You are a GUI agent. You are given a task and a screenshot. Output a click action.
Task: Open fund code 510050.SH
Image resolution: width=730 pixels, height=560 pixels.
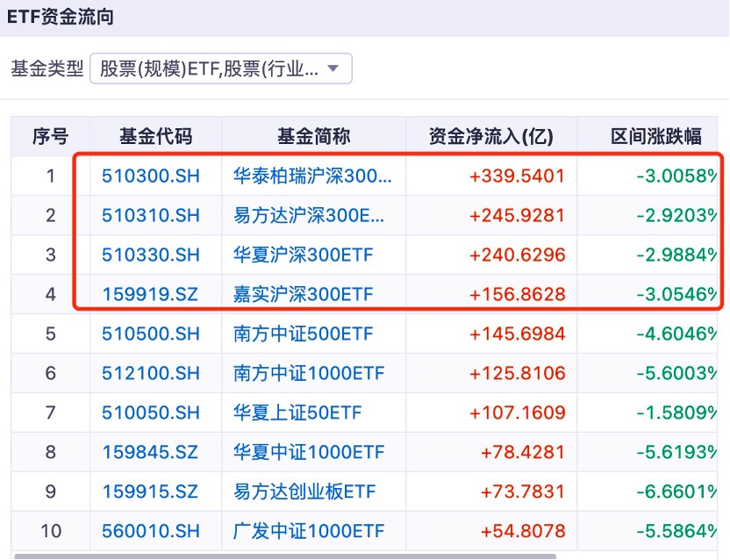[151, 413]
